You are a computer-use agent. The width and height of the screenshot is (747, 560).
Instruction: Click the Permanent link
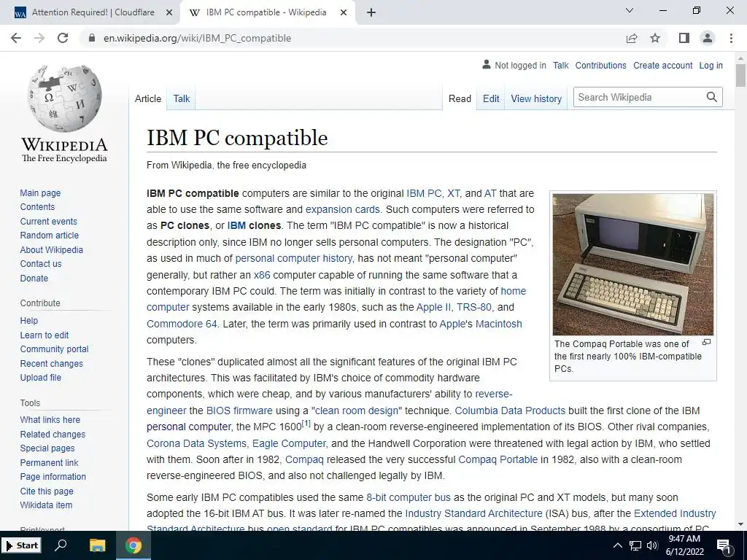pos(50,463)
